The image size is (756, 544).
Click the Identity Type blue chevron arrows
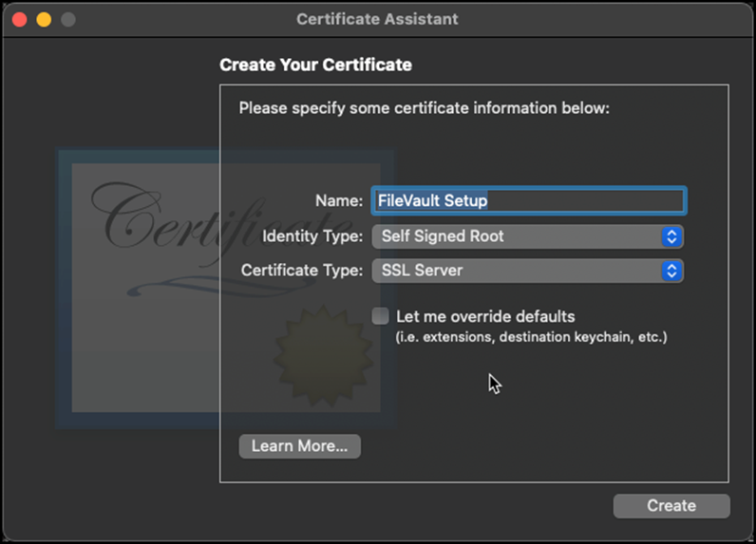(671, 236)
